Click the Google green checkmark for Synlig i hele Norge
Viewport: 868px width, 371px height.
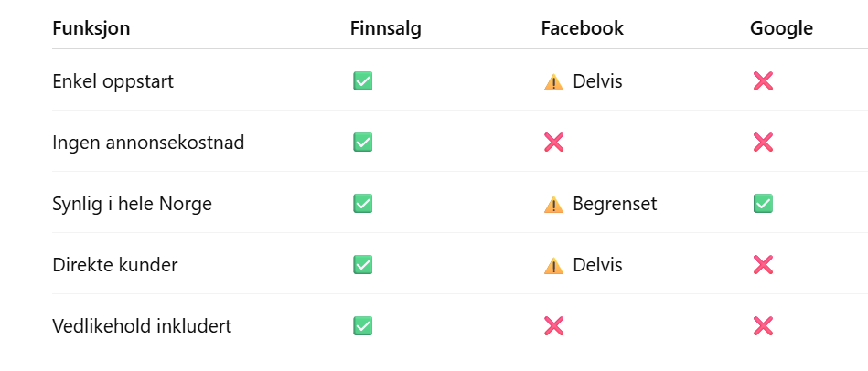pos(763,204)
